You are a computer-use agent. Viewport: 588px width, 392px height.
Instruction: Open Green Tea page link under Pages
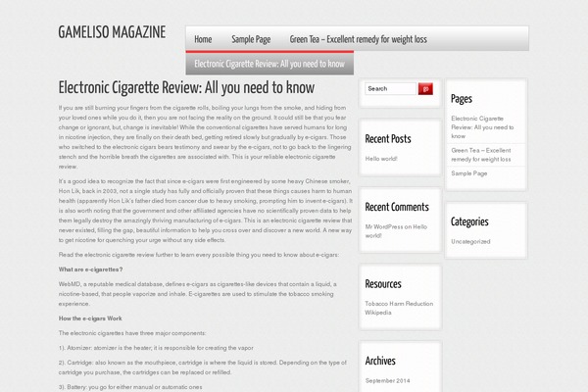click(x=481, y=155)
